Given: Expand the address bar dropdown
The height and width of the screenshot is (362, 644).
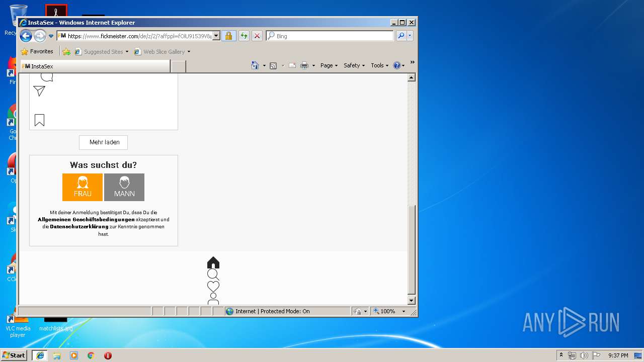Looking at the screenshot, I should pos(216,36).
